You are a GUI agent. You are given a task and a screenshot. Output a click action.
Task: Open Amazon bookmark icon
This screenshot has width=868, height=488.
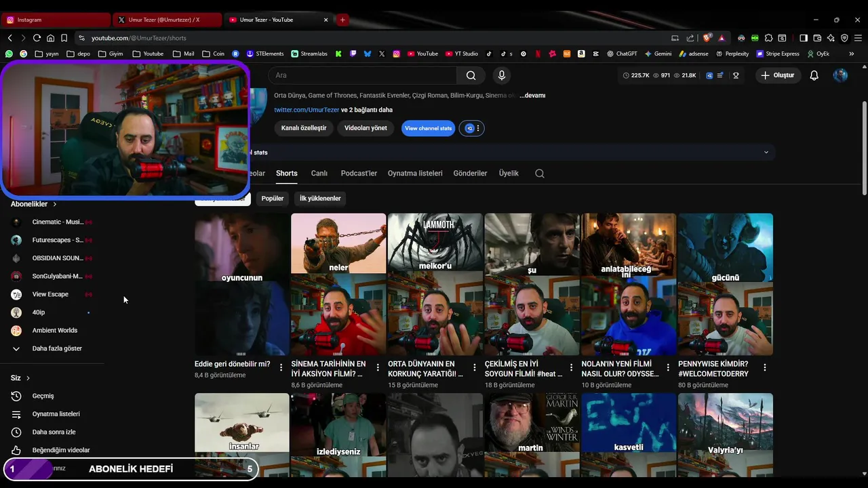[582, 54]
